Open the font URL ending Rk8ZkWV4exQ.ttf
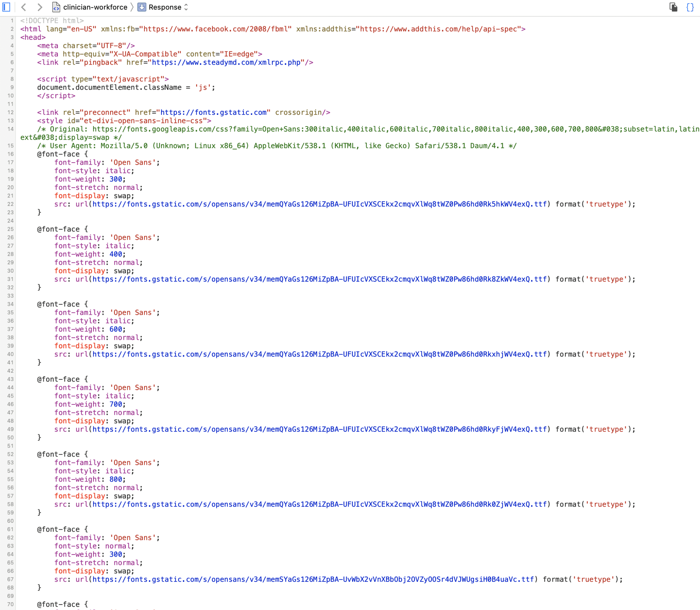 319,279
